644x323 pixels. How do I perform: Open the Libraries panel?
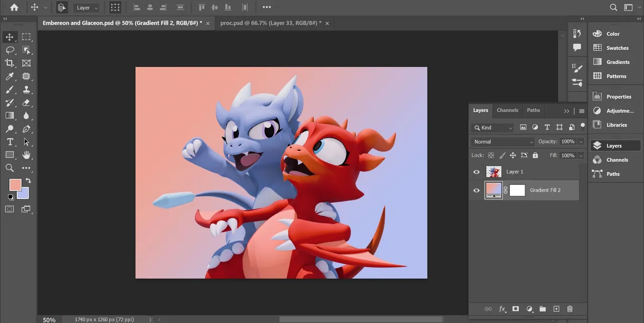(x=616, y=125)
